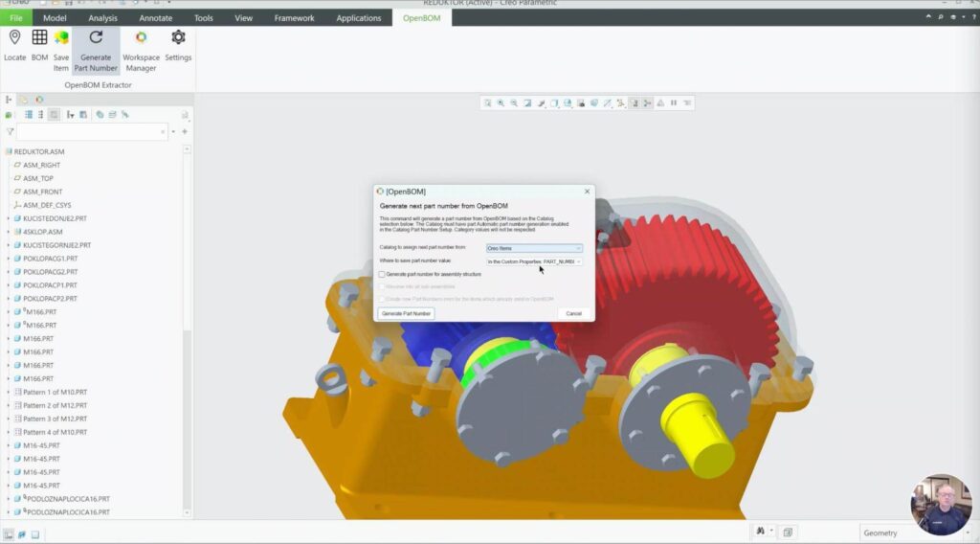Image resolution: width=980 pixels, height=544 pixels.
Task: Switch to the Folder Browser tab icon
Action: click(x=24, y=100)
